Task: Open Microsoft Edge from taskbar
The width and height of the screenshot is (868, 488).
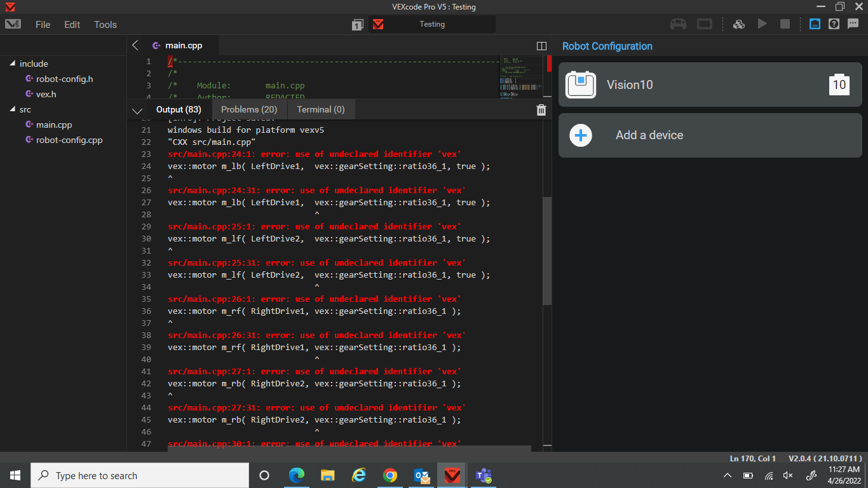Action: (x=296, y=475)
